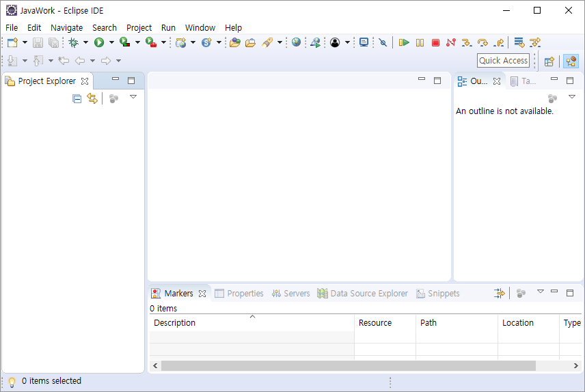
Task: Click the Resource column header
Action: click(x=385, y=322)
